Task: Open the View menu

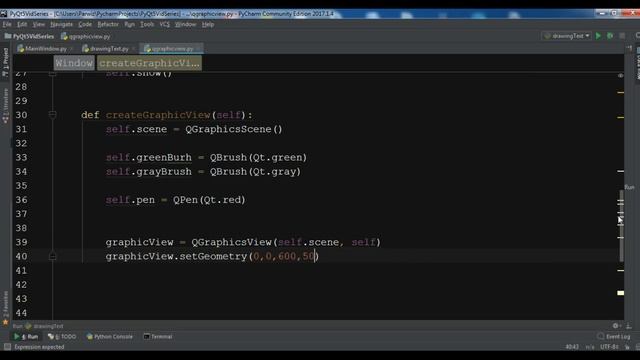Action: pyautogui.click(x=39, y=24)
